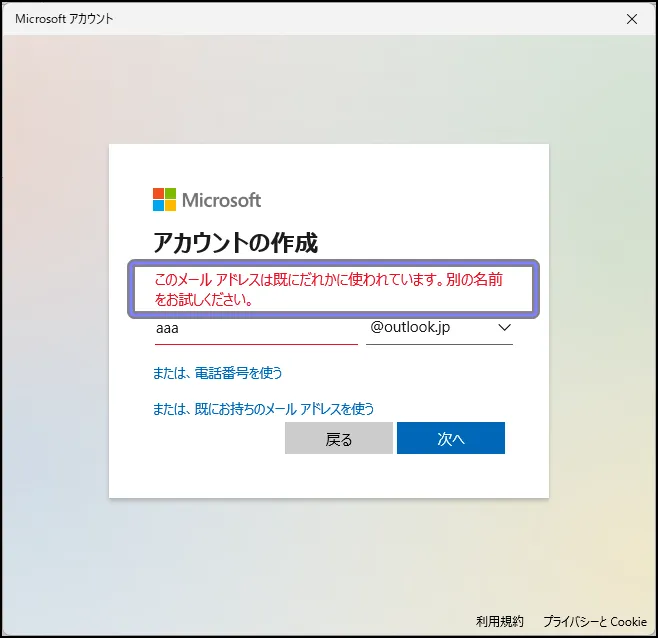Click the 戻る button
This screenshot has height=638, width=658.
339,438
